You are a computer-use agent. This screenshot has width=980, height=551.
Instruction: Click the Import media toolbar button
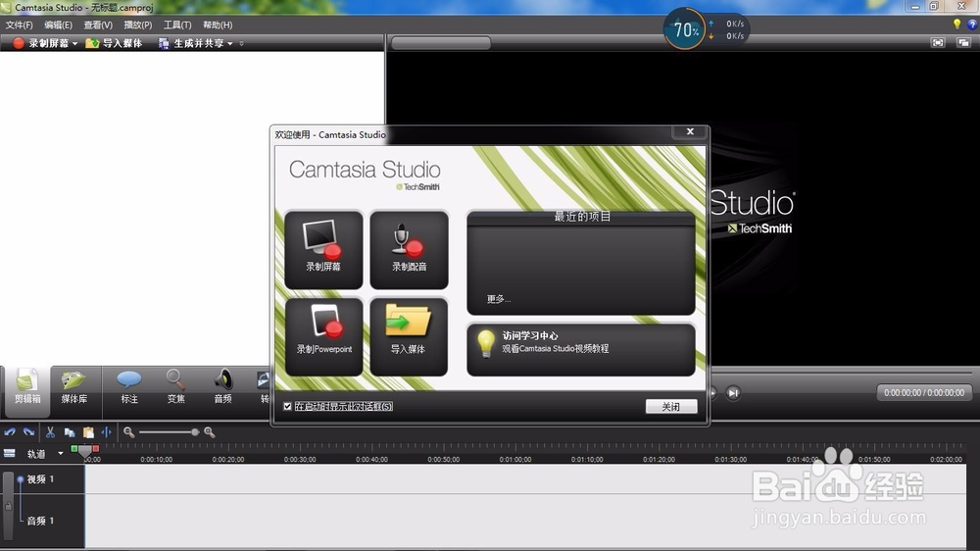[x=114, y=43]
